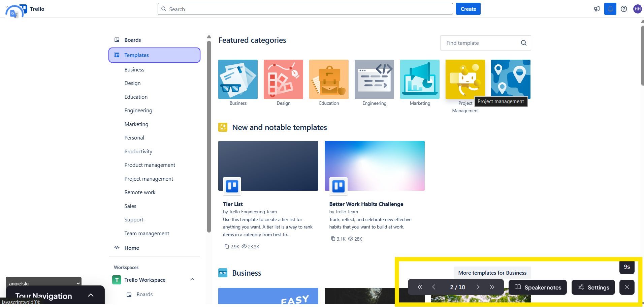Open the HH account avatar
This screenshot has width=644, height=307.
(638, 9)
